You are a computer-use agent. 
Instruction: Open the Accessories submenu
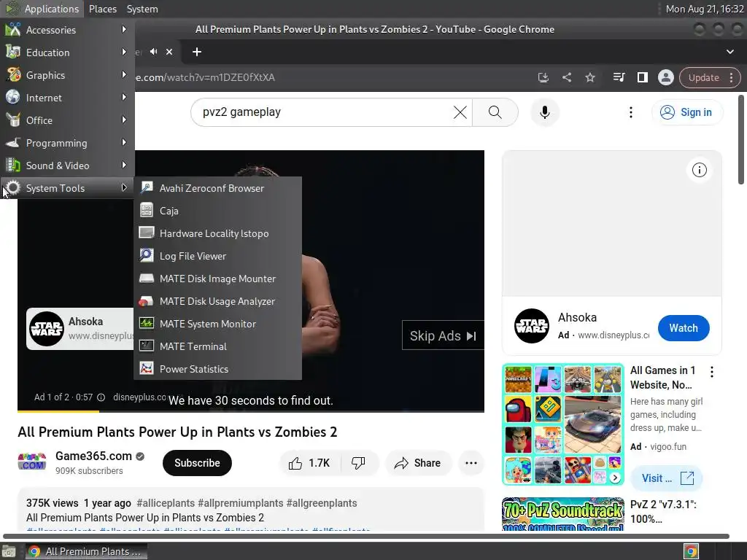67,29
